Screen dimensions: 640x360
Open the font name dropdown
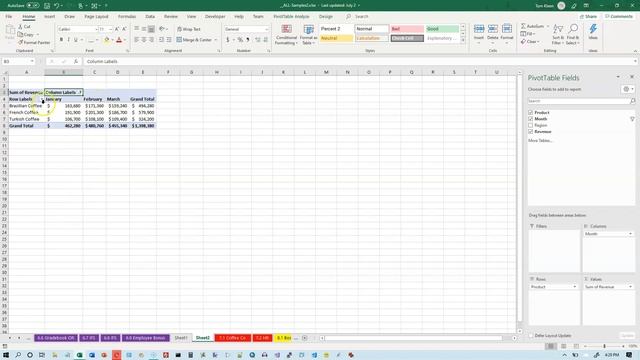point(96,29)
